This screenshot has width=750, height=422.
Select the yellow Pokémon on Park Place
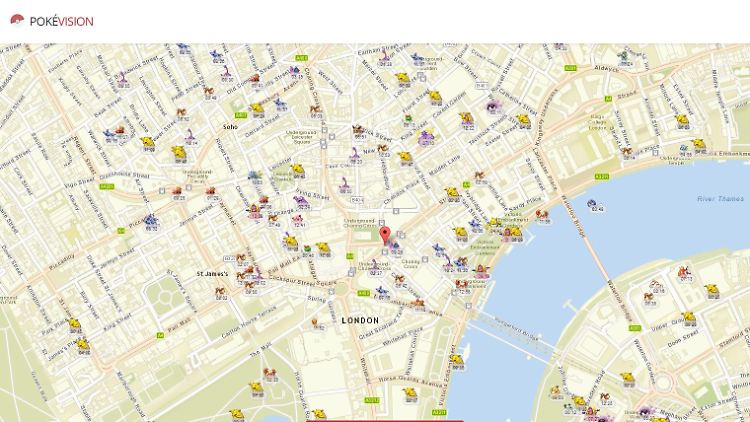tap(74, 324)
